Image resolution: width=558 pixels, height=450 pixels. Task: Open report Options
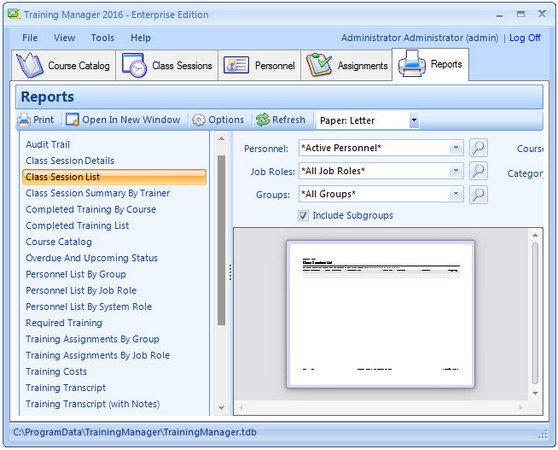(x=218, y=120)
